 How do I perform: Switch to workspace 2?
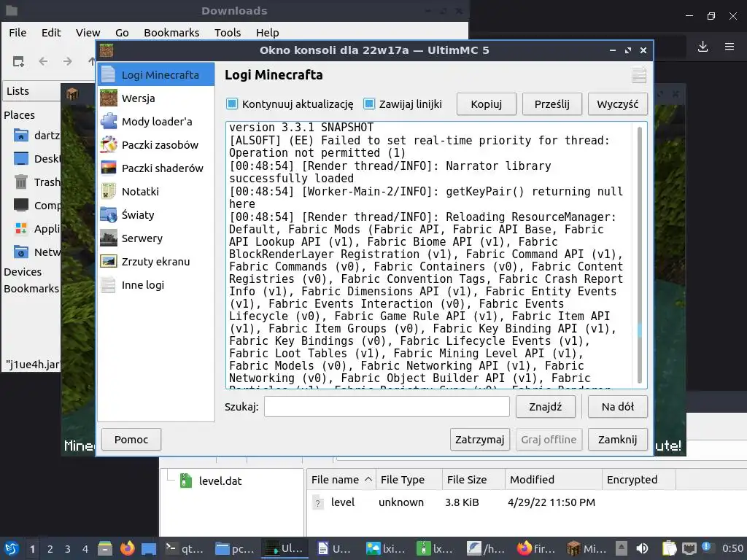click(x=50, y=549)
